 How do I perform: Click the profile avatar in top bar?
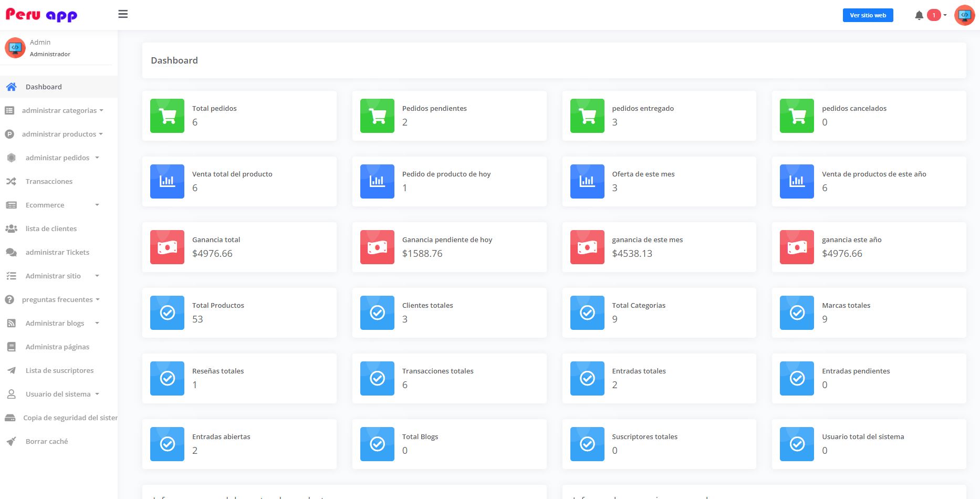(x=964, y=15)
